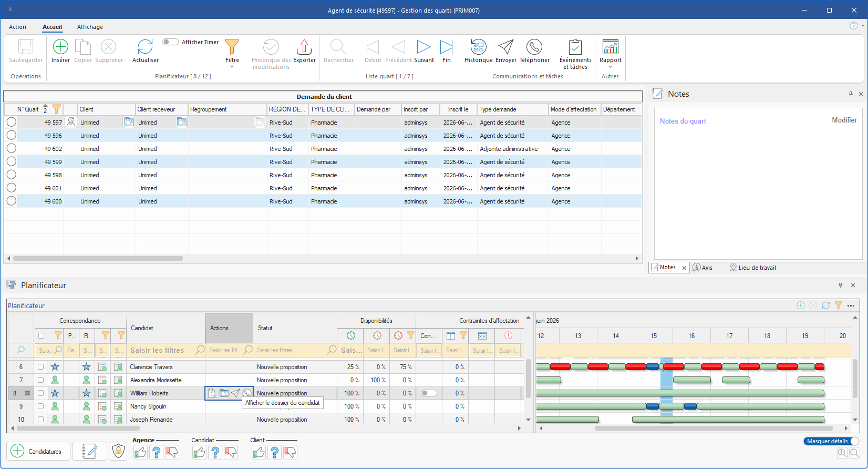Tick the checkbox for Nancy Sigouin
868x469 pixels.
click(41, 406)
